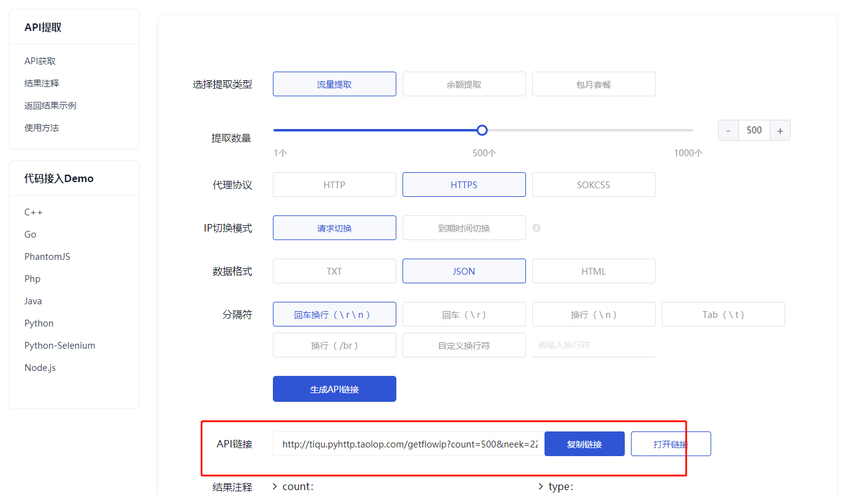This screenshot has width=868, height=495.
Task: Click the 复制链接 button
Action: [585, 444]
